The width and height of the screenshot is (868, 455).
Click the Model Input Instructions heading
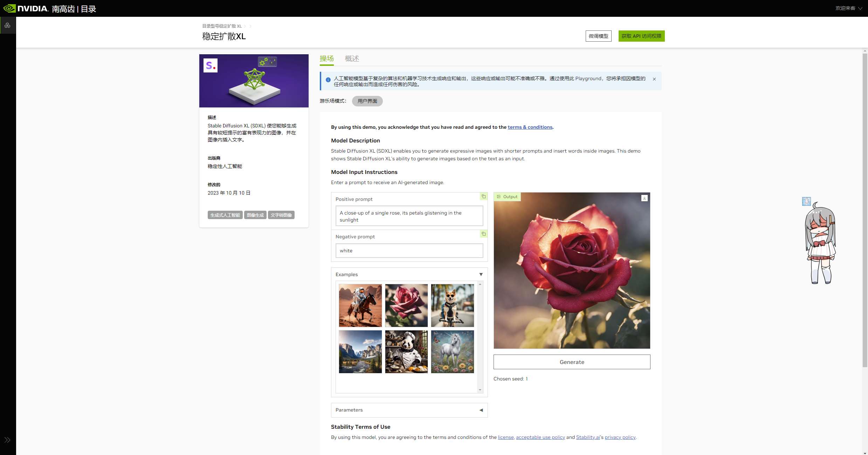(x=364, y=172)
